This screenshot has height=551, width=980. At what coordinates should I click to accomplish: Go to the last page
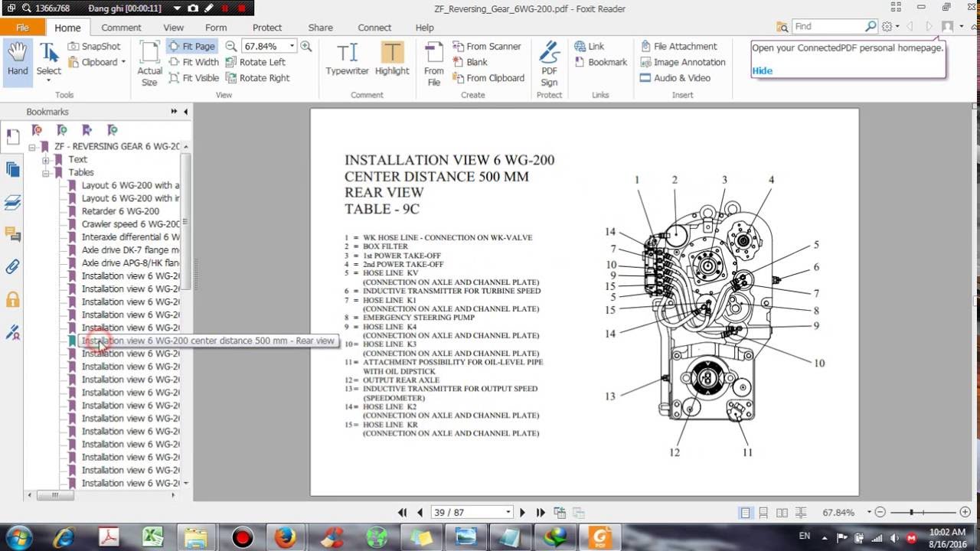coord(541,513)
